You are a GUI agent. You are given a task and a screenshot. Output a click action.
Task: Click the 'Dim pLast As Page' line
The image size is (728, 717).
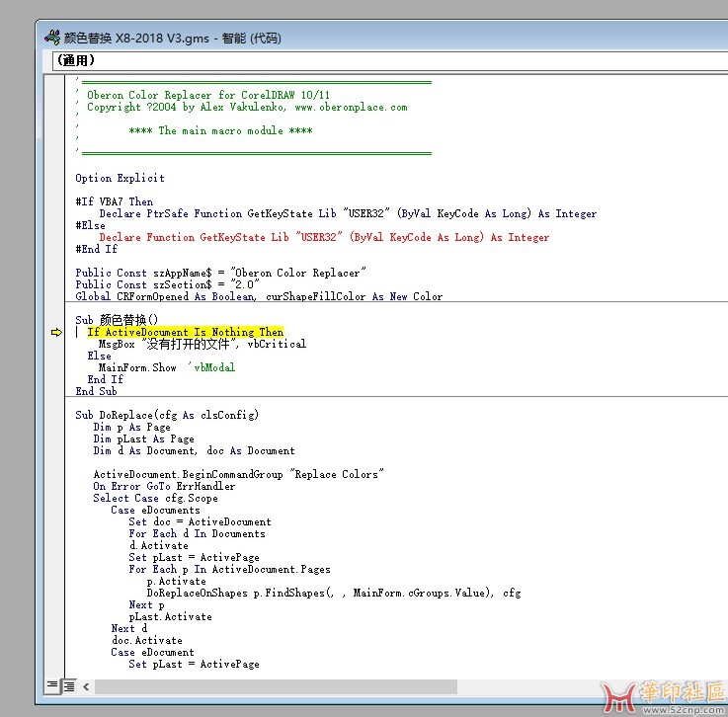click(x=143, y=439)
